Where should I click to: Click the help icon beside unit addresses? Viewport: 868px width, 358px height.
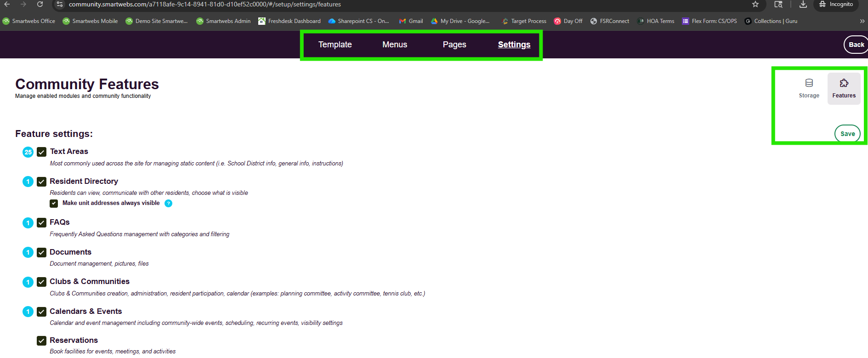pyautogui.click(x=169, y=204)
